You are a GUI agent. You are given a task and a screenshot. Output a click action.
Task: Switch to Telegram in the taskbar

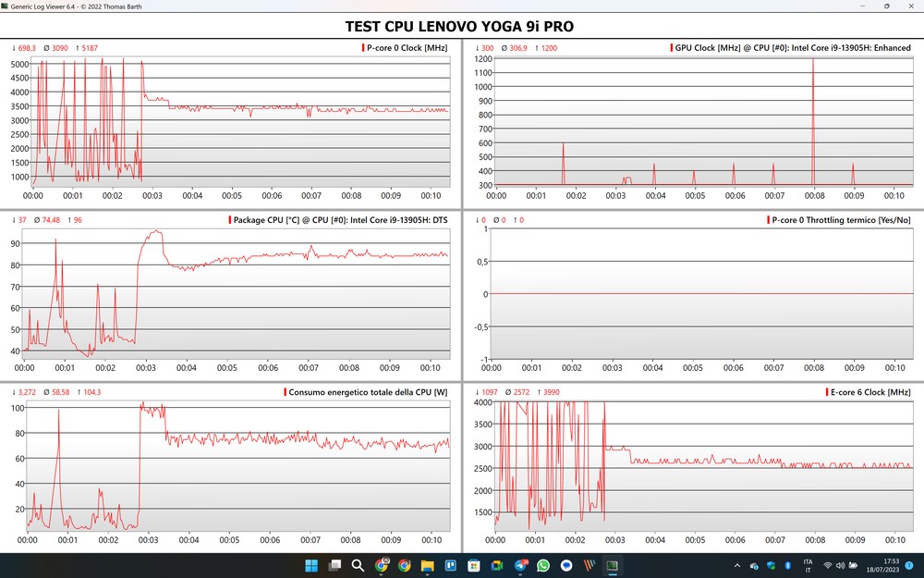520,565
